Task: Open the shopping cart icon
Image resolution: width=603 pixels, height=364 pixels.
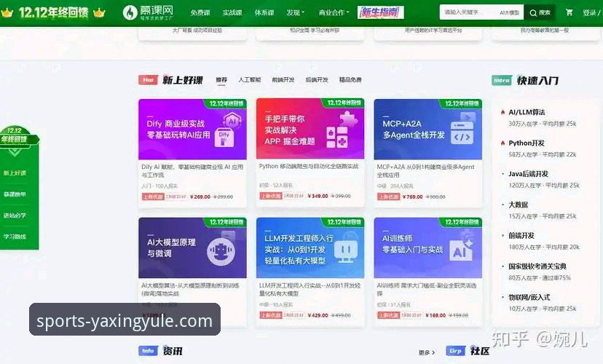Action: 569,12
